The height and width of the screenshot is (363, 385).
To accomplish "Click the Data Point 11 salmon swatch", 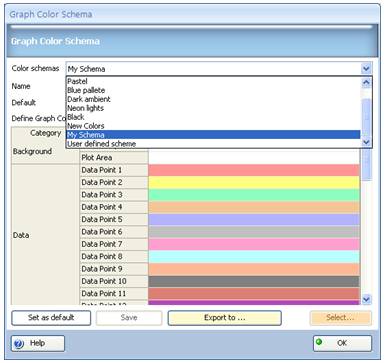I will (254, 293).
